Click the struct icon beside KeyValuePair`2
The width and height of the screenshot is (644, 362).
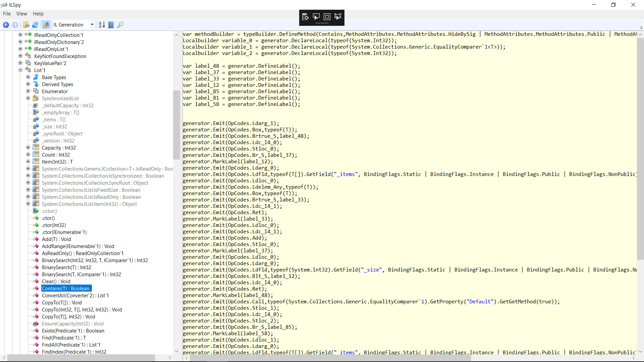pyautogui.click(x=28, y=63)
